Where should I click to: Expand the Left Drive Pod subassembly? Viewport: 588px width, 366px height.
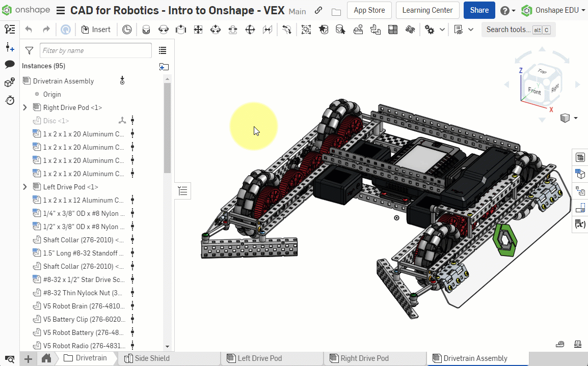(25, 187)
